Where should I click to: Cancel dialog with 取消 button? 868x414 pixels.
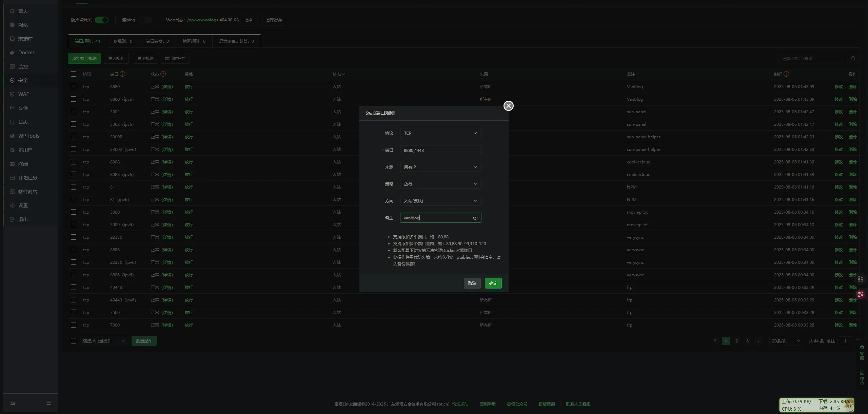pyautogui.click(x=472, y=283)
